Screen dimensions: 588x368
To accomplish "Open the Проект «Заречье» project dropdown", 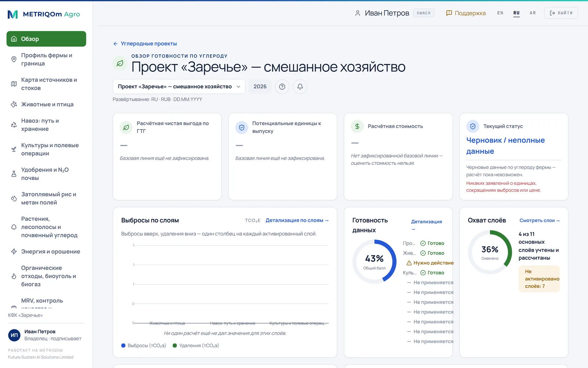I will (x=179, y=86).
